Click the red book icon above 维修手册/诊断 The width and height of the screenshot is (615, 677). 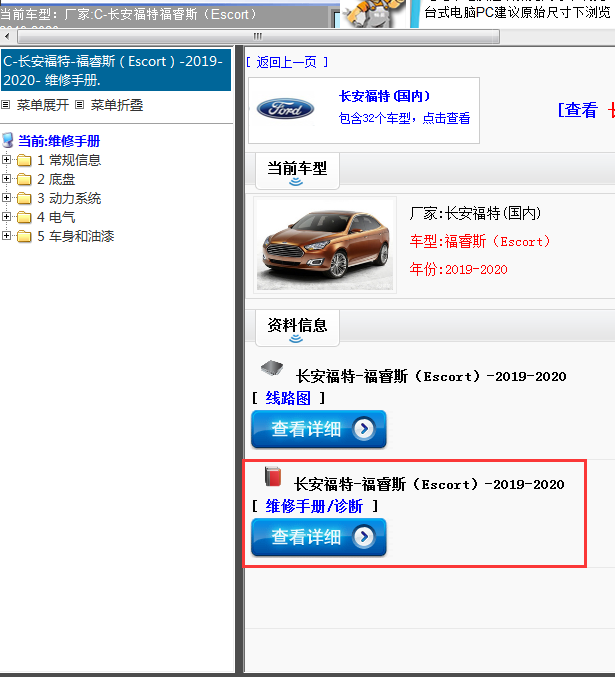[273, 476]
